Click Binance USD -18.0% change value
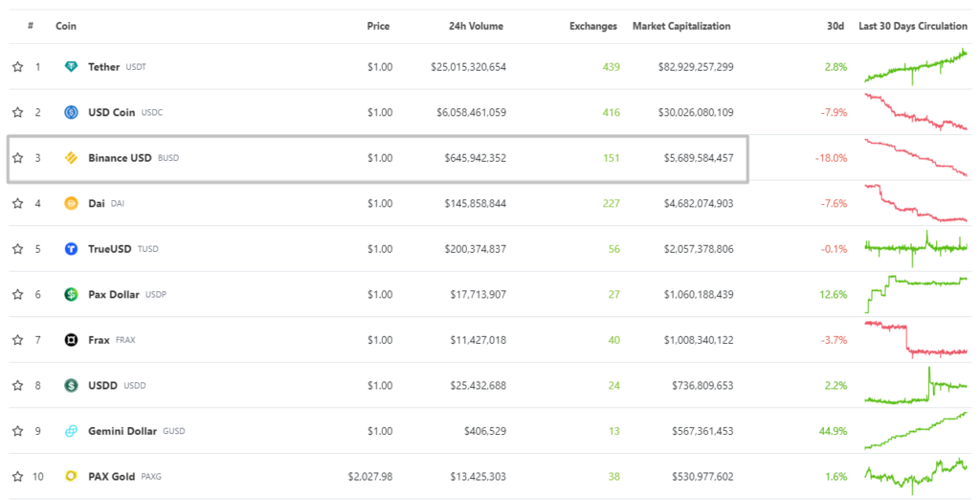The width and height of the screenshot is (980, 500). [832, 158]
